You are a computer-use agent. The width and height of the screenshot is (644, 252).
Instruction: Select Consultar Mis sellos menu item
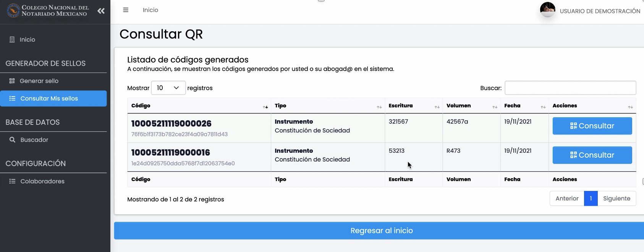click(x=53, y=99)
